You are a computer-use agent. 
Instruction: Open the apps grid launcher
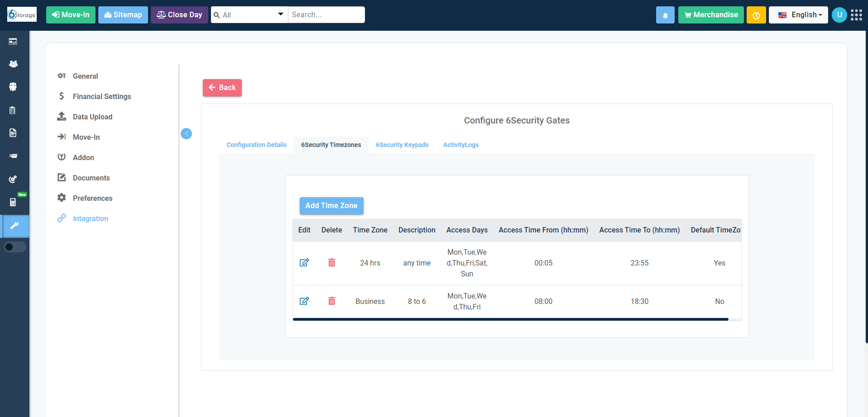click(x=857, y=15)
